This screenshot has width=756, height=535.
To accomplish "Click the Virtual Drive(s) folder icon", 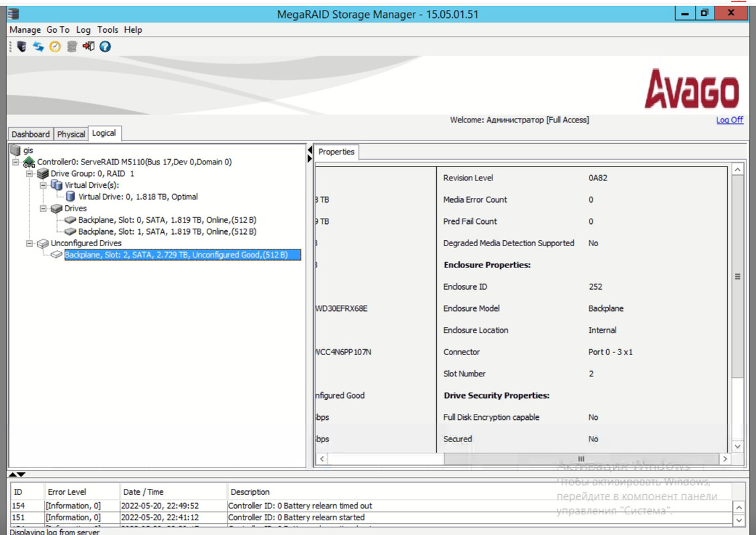I will click(56, 185).
